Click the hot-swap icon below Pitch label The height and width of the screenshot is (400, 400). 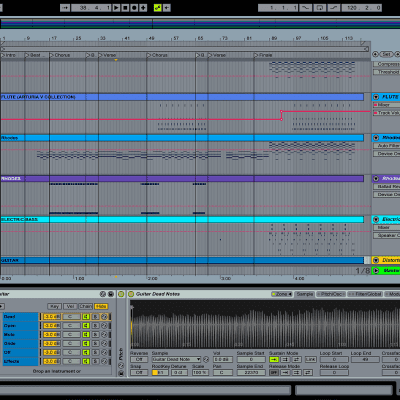[121, 366]
